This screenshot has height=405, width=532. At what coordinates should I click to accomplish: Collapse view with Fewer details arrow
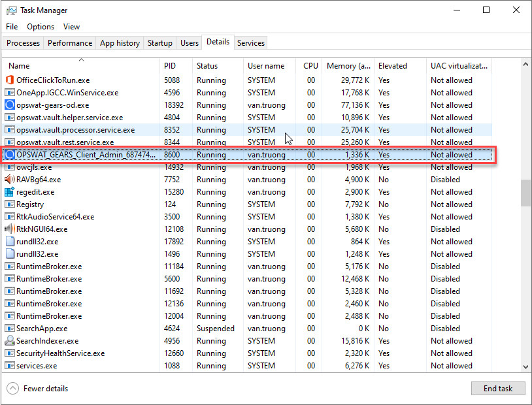12,389
